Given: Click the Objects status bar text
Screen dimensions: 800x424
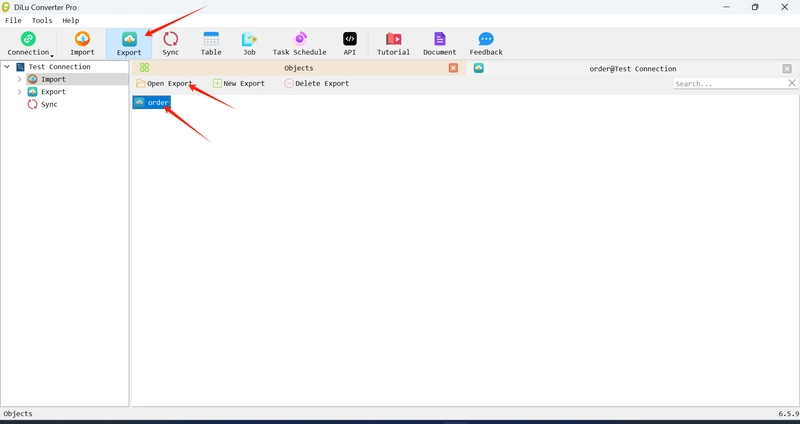Looking at the screenshot, I should tap(18, 414).
